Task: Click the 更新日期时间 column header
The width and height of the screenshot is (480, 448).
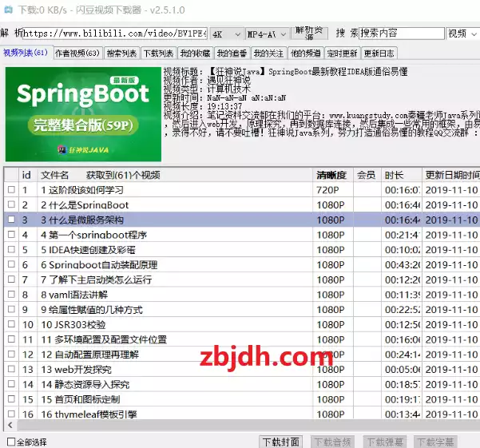Action: click(x=451, y=175)
